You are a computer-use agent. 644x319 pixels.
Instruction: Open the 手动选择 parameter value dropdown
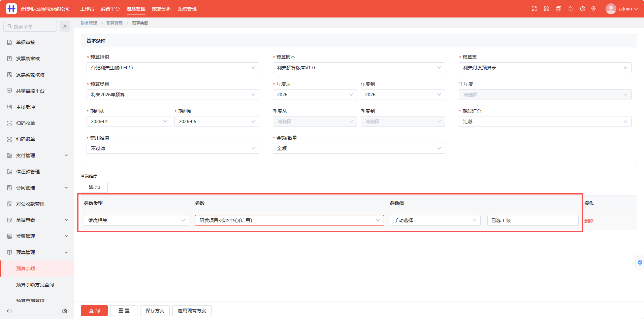[x=435, y=220]
